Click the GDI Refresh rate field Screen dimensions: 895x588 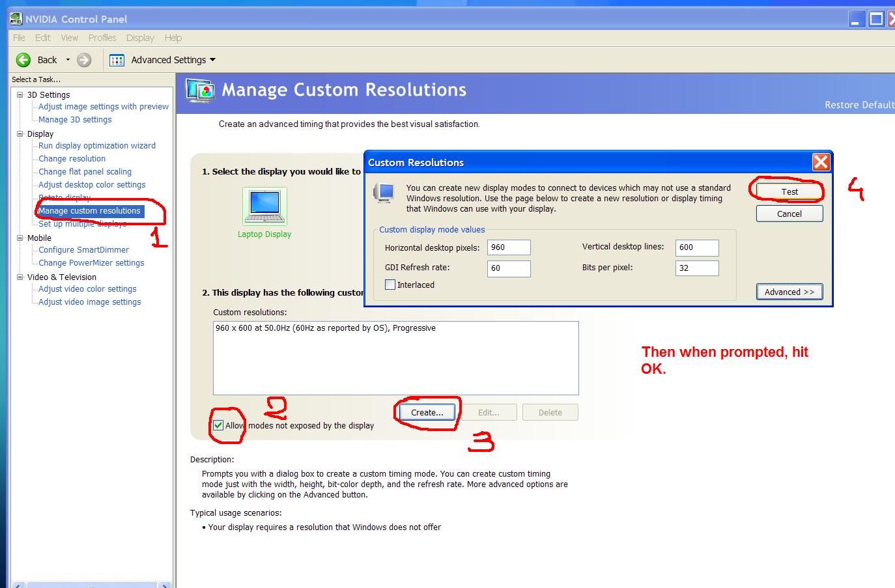[x=509, y=268]
